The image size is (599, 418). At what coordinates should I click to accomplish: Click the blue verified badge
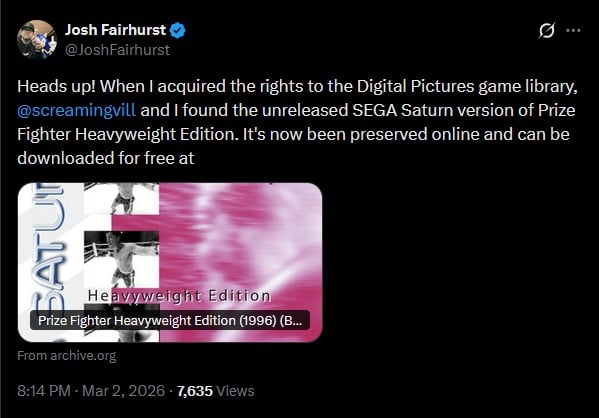pos(178,30)
